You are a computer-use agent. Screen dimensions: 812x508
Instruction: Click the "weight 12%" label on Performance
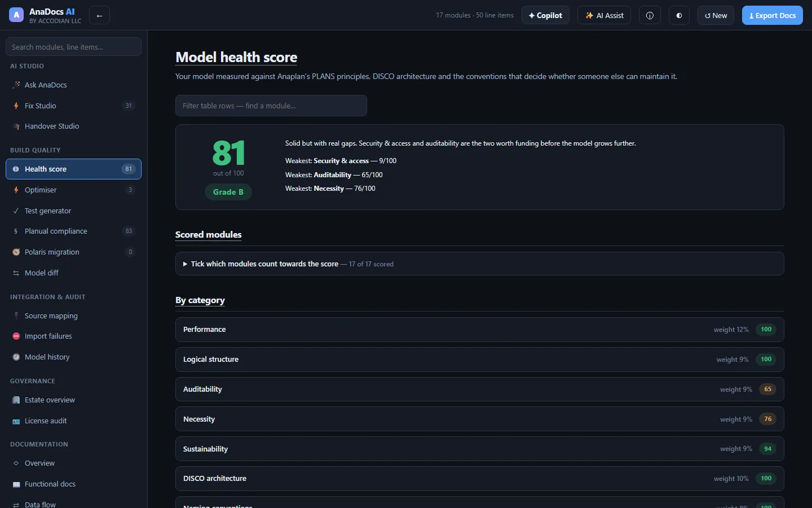[731, 330]
